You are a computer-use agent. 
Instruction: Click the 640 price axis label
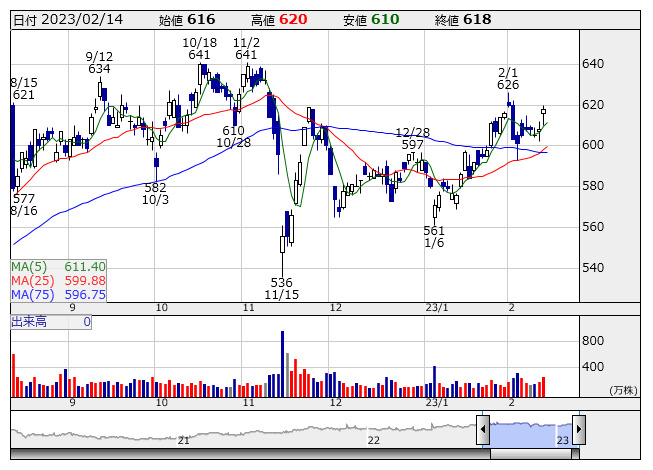tap(593, 64)
